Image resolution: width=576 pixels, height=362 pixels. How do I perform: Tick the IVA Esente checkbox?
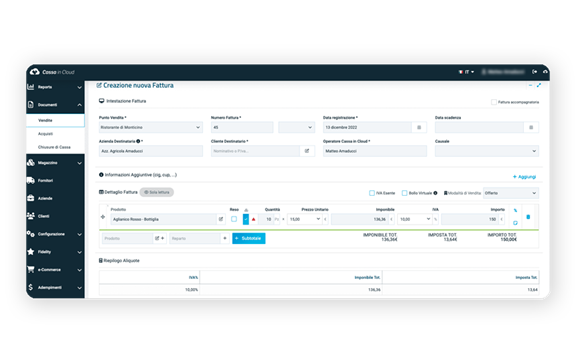coord(372,193)
